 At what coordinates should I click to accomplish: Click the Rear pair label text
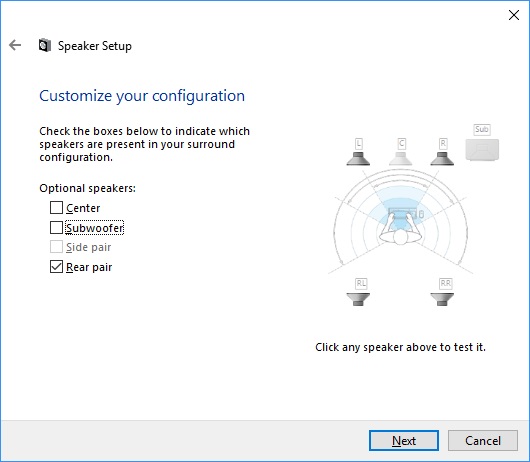coord(89,267)
